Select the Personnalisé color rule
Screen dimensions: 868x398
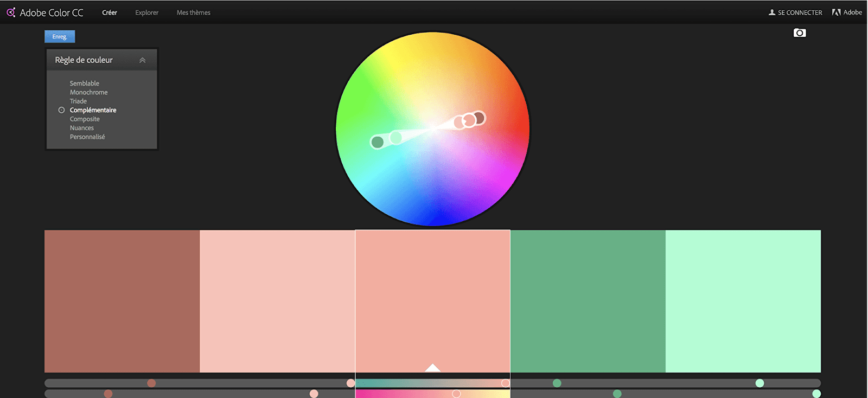(87, 137)
